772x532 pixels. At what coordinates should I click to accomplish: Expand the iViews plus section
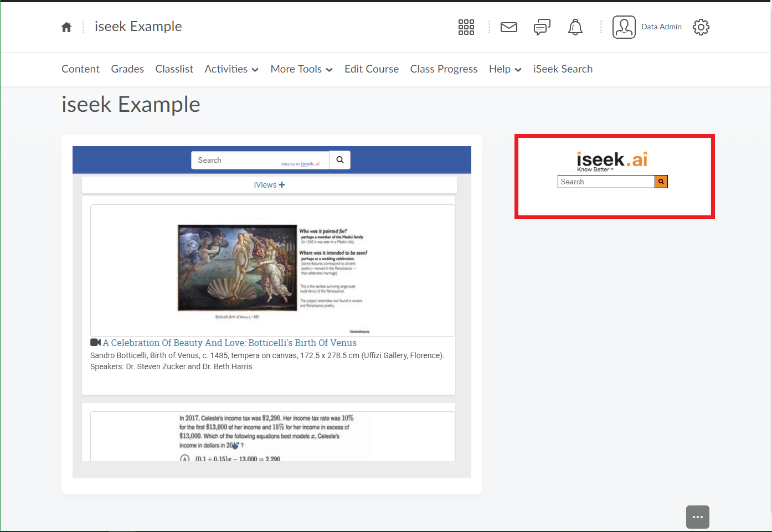click(x=269, y=185)
